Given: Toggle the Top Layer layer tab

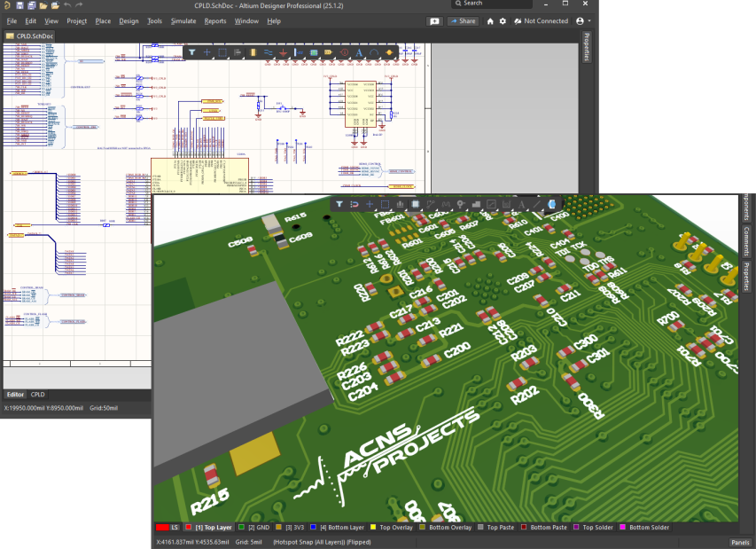Looking at the screenshot, I should click(214, 528).
